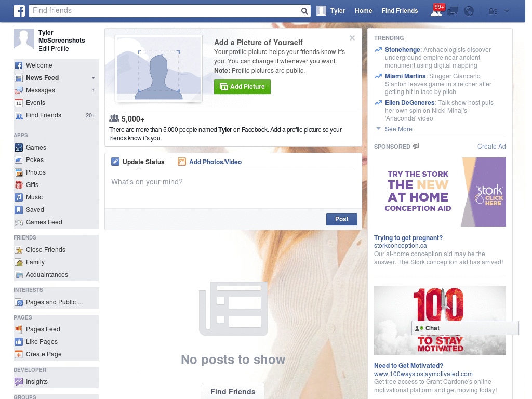Click the Tyler McScreenshots name link
This screenshot has height=399, width=532.
pos(61,37)
